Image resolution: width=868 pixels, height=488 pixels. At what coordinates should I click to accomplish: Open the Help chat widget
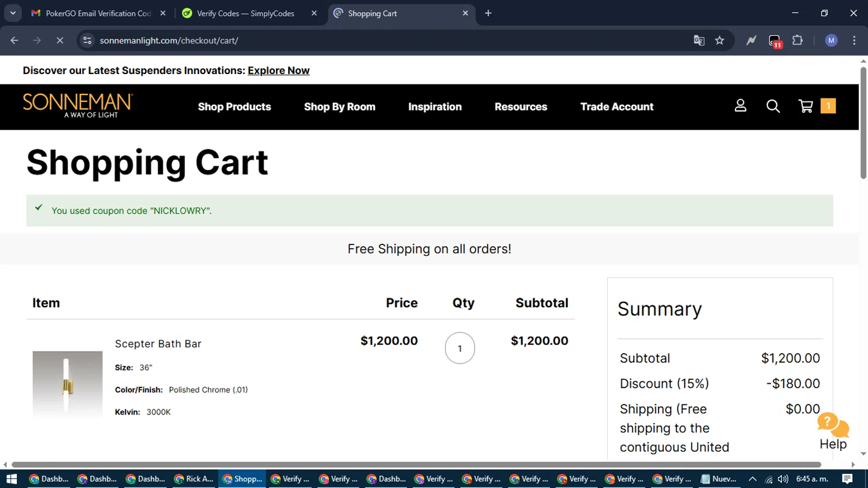833,432
